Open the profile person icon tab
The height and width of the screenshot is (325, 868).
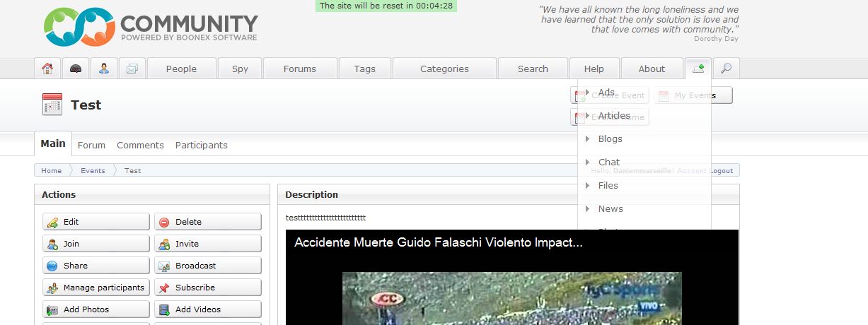[104, 69]
